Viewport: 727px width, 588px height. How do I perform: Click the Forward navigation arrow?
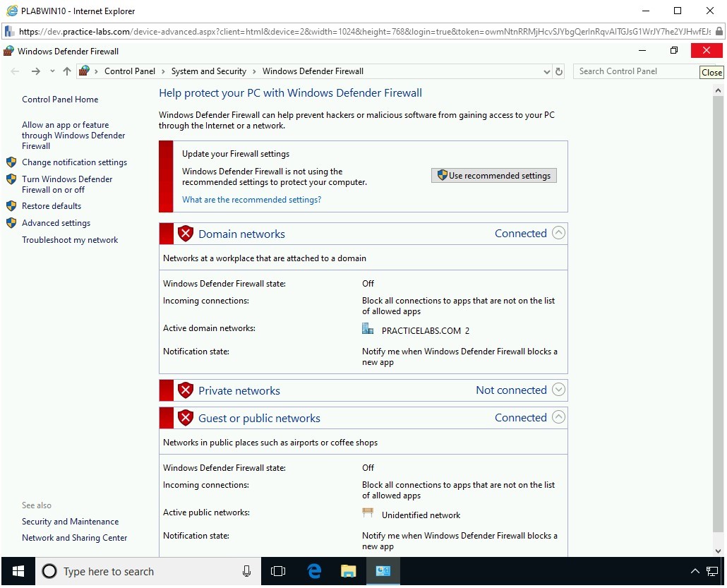click(x=35, y=71)
